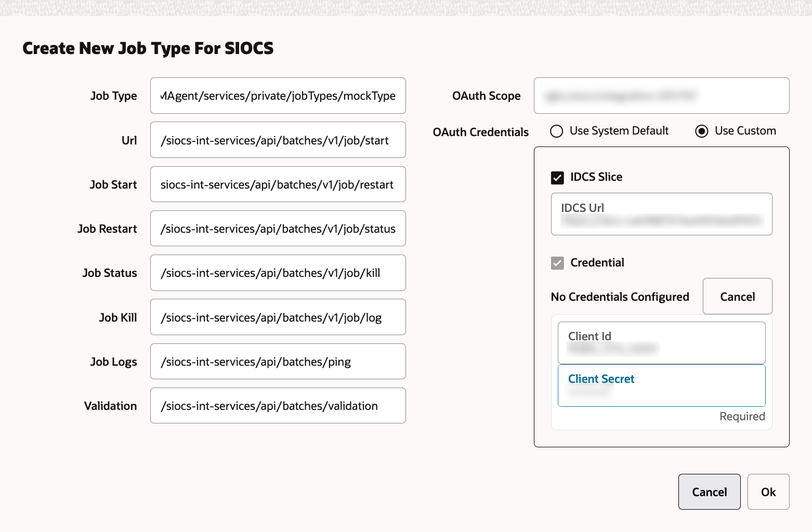Select the Use System Default radio button
Screen dimensions: 812x532
click(x=557, y=131)
